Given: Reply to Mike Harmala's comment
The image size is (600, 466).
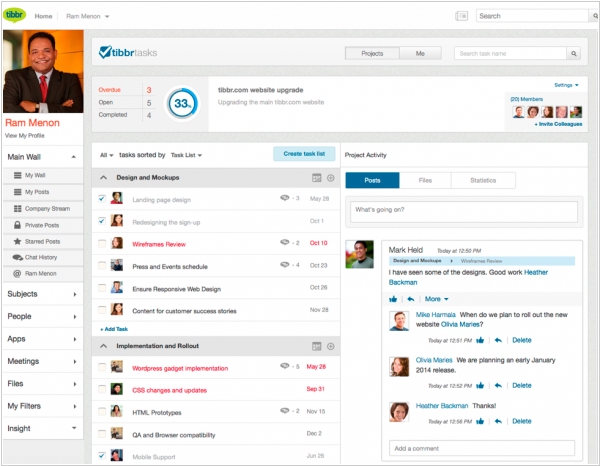Looking at the screenshot, I should [498, 340].
